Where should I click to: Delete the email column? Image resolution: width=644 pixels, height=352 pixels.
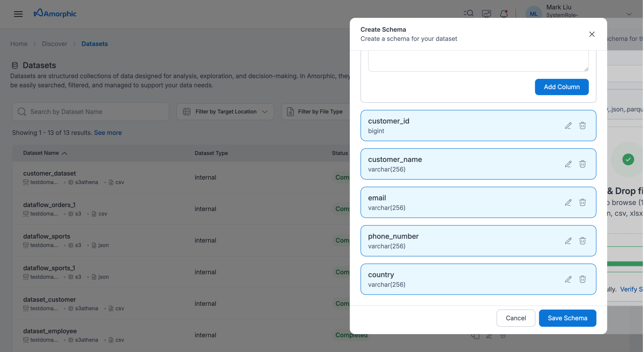[x=582, y=202]
